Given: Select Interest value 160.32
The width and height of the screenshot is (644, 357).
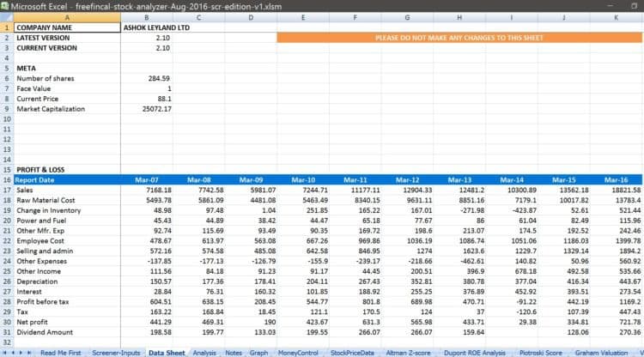Looking at the screenshot, I should pos(251,292).
